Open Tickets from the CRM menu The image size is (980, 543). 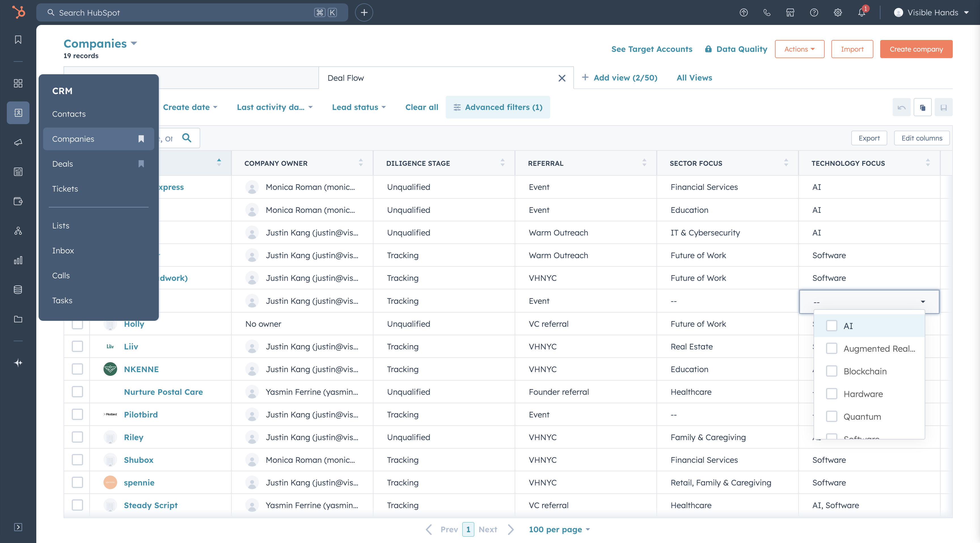point(65,189)
